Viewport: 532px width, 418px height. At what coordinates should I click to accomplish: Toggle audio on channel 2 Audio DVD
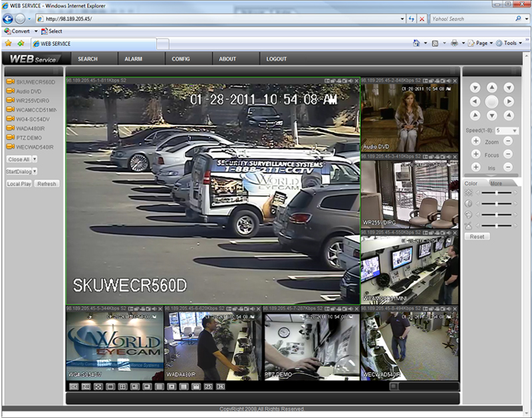pos(449,81)
